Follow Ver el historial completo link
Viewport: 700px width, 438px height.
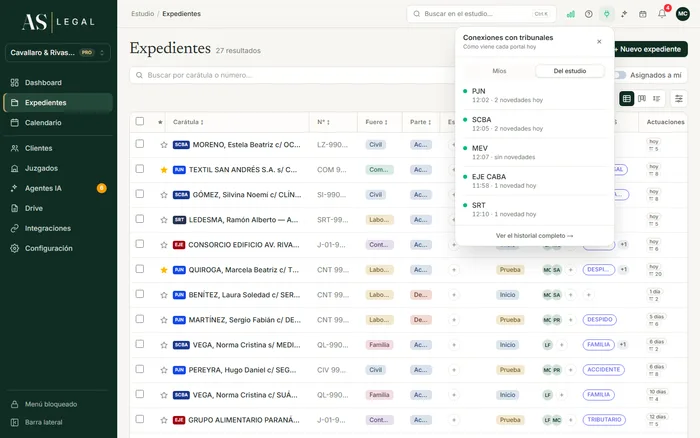534,236
